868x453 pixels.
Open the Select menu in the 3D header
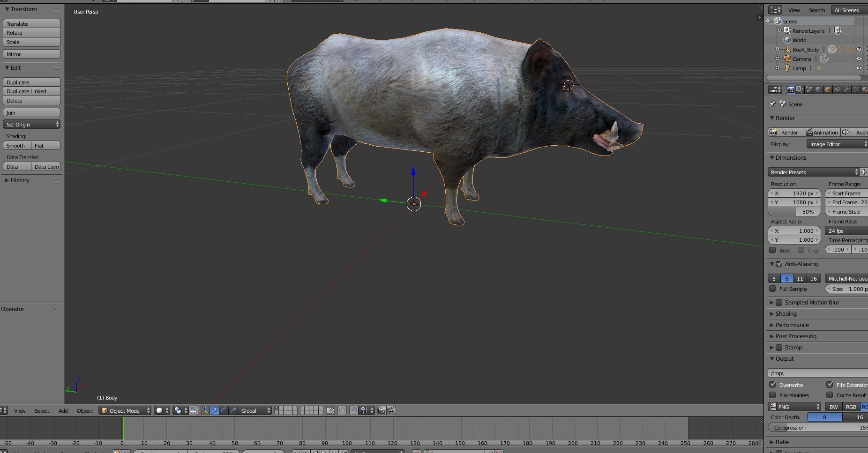[x=42, y=410]
